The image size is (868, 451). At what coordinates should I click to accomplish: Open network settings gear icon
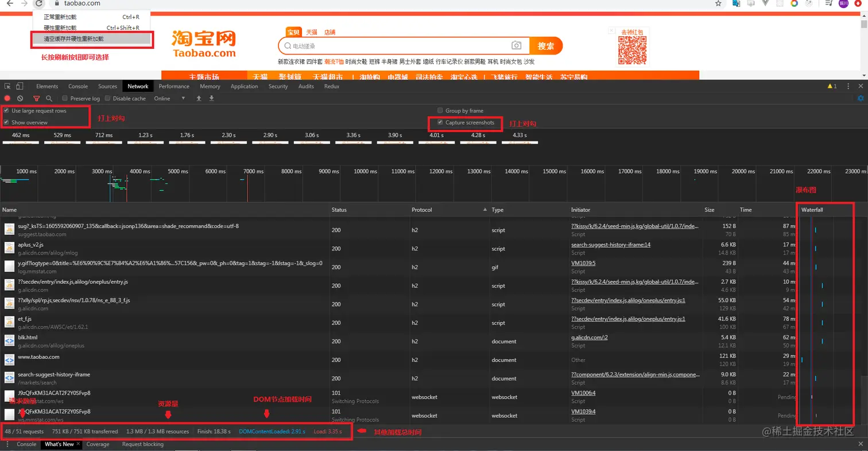click(x=861, y=98)
